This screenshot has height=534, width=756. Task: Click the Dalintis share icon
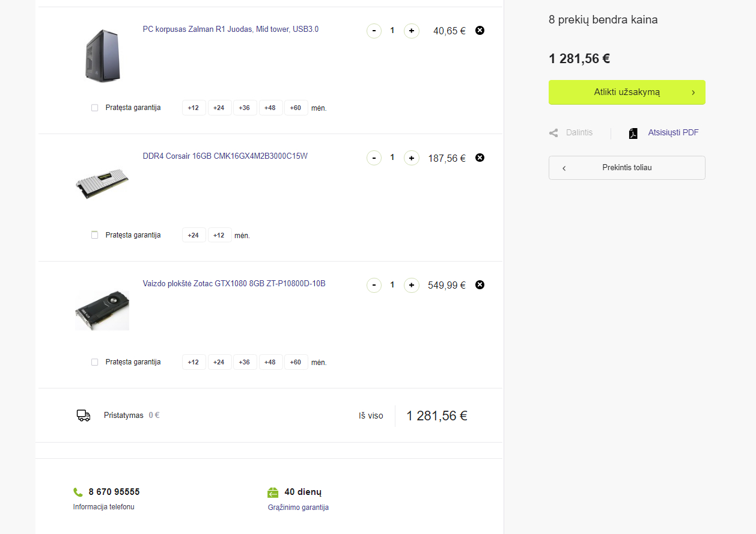(553, 133)
